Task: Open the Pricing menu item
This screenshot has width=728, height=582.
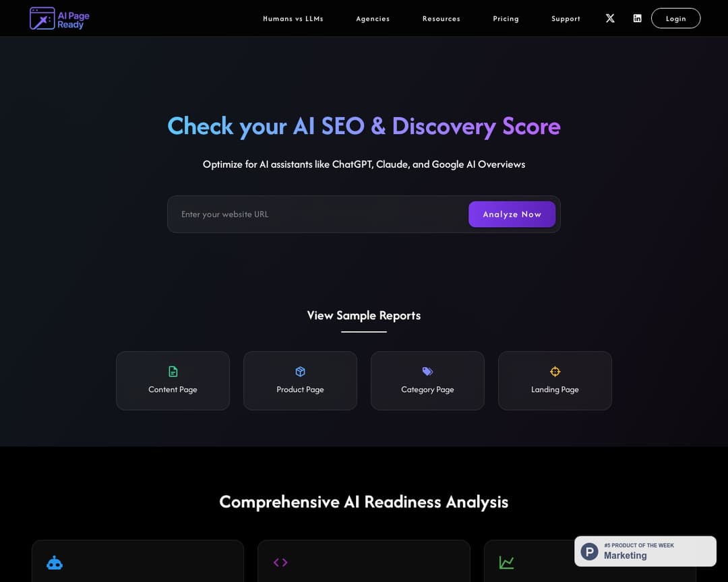Action: tap(506, 19)
